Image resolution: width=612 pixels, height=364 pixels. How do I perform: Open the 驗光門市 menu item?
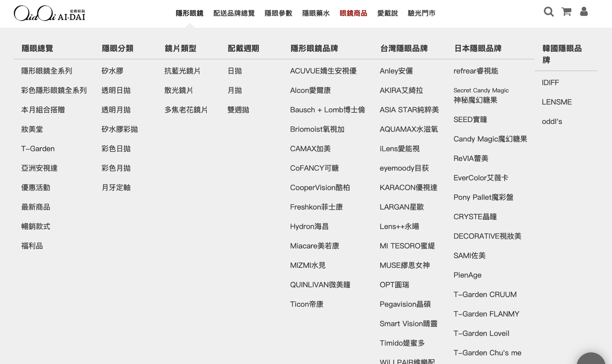(421, 13)
